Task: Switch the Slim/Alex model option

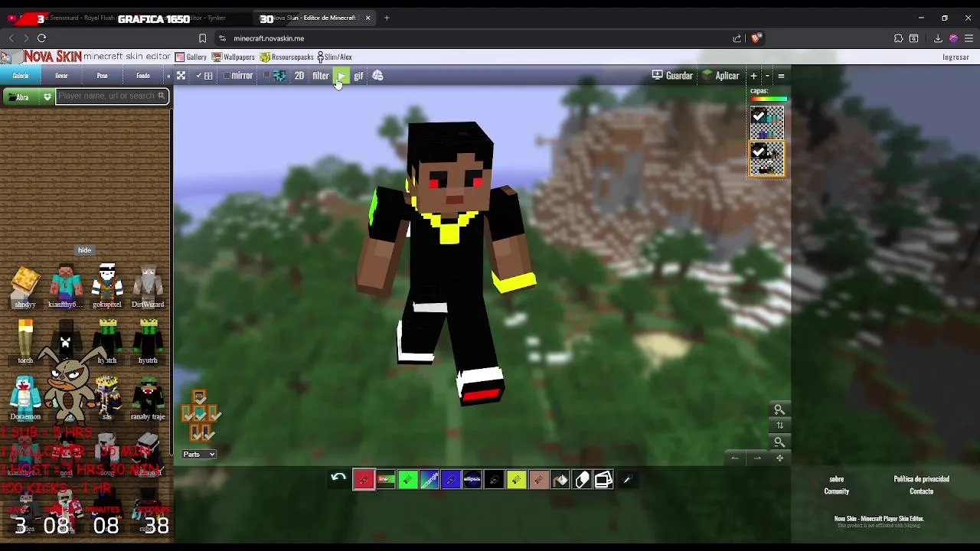Action: [x=335, y=57]
